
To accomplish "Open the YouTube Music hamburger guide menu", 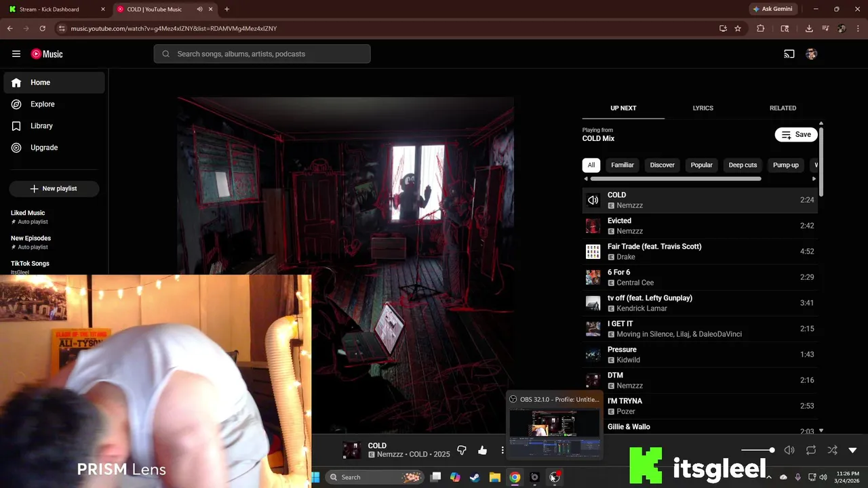I will 16,54.
